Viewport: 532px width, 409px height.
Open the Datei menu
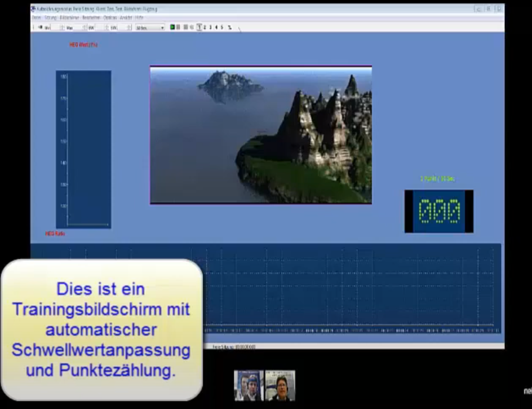coord(36,17)
